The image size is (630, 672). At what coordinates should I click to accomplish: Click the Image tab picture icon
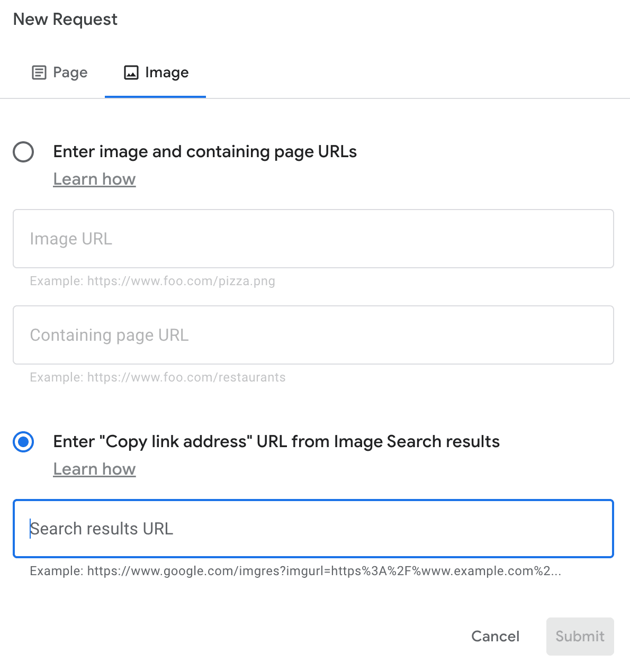[x=131, y=72]
